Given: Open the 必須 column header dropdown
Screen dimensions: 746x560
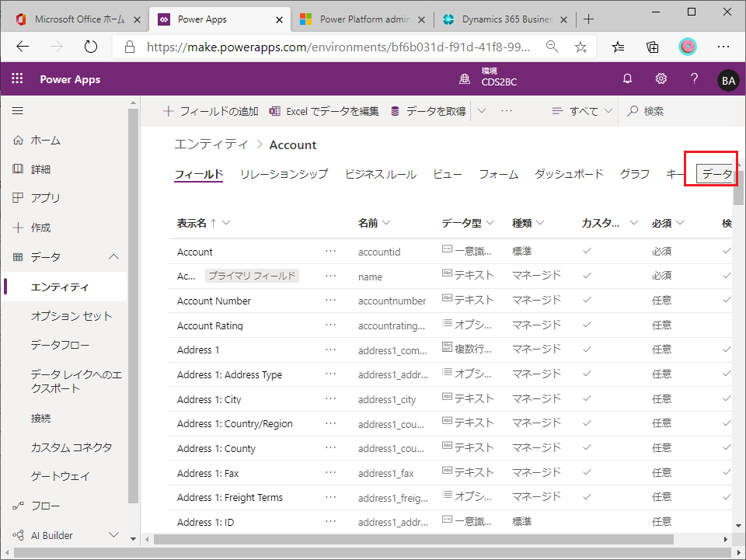Looking at the screenshot, I should click(x=680, y=222).
